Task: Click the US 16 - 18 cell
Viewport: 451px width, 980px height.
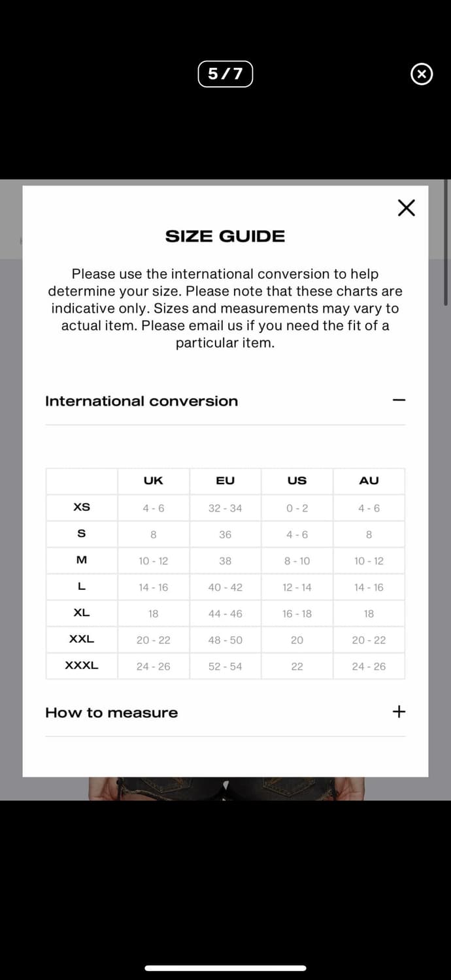Action: pos(297,613)
